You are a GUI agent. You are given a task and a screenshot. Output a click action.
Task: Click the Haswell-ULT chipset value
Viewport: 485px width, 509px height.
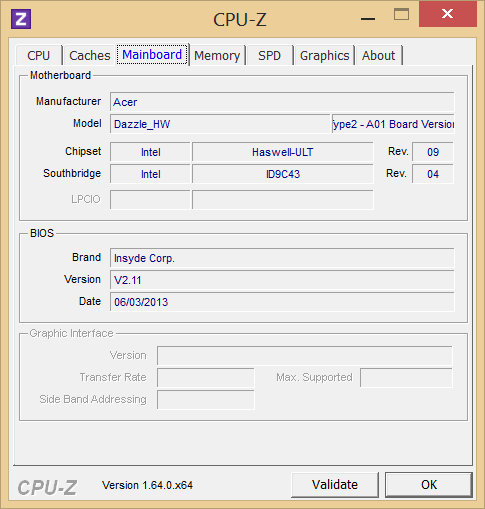coord(283,152)
